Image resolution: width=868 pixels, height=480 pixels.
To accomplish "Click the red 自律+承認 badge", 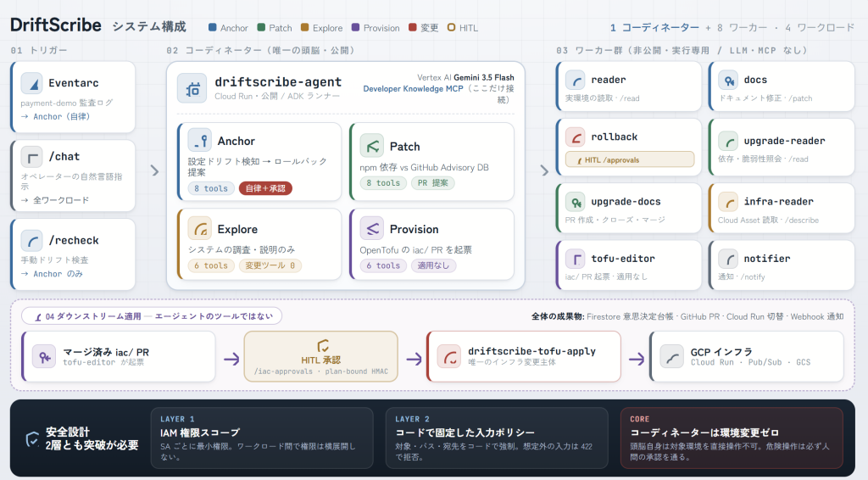I will click(x=265, y=188).
